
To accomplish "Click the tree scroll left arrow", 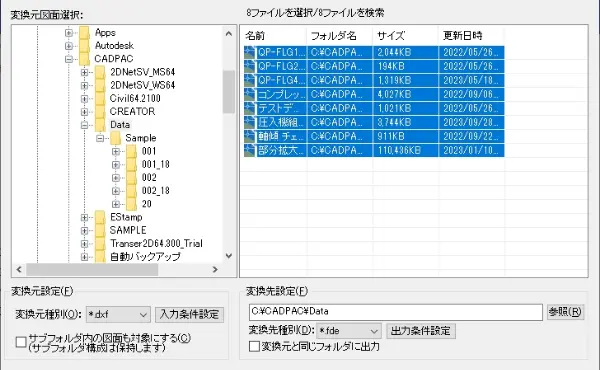I will [19, 270].
